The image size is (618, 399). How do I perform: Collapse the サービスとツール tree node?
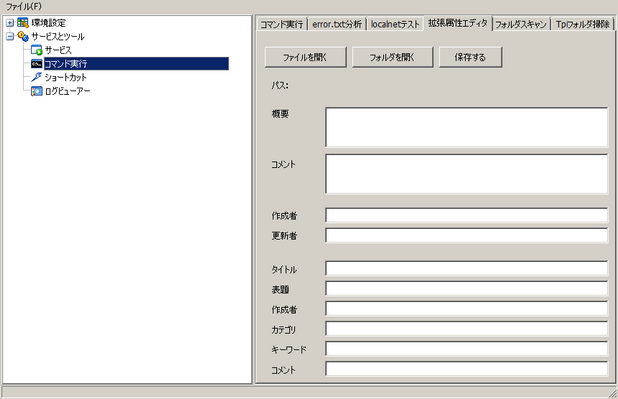[x=10, y=36]
